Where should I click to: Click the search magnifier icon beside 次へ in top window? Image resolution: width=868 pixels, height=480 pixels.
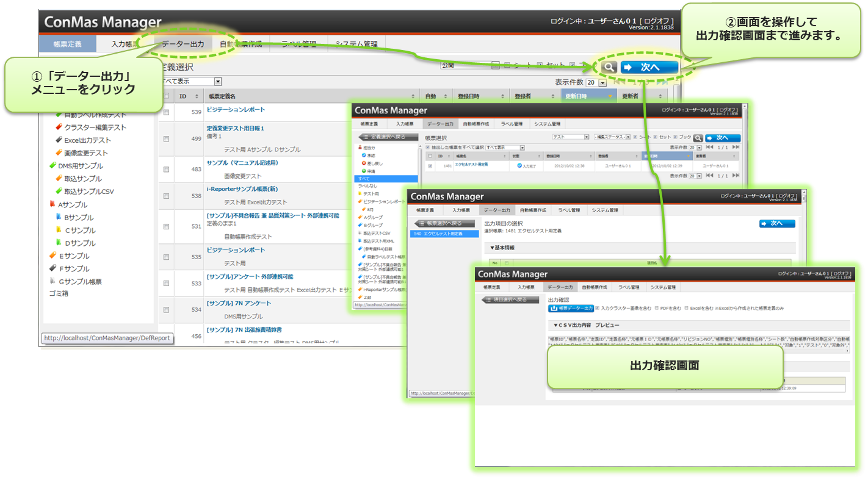coord(608,68)
